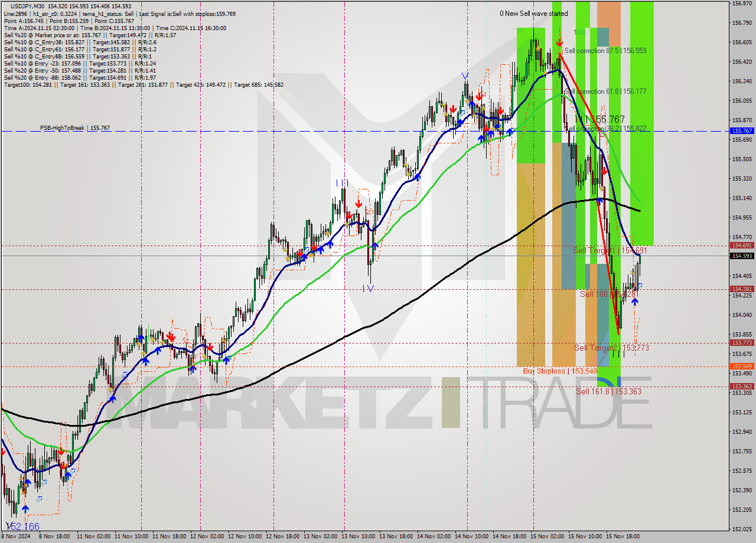The height and width of the screenshot is (543, 756).
Task: Click the 156.970 price scale value
Action: coord(741,4)
